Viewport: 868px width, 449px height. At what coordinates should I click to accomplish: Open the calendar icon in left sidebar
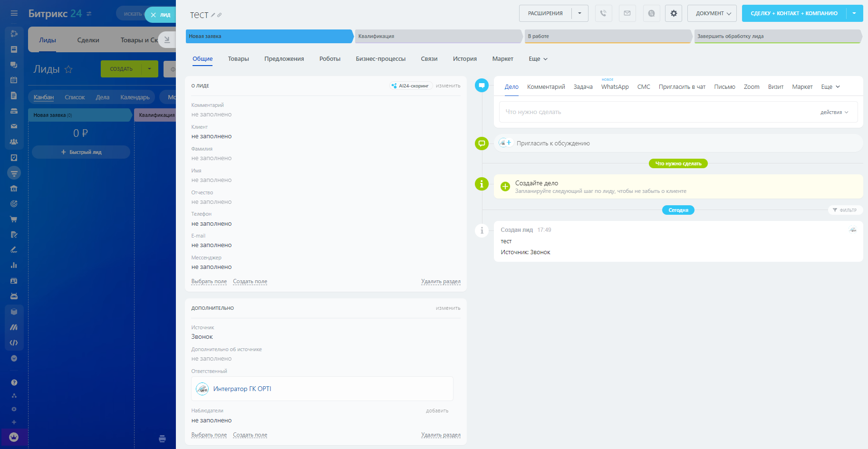[14, 80]
